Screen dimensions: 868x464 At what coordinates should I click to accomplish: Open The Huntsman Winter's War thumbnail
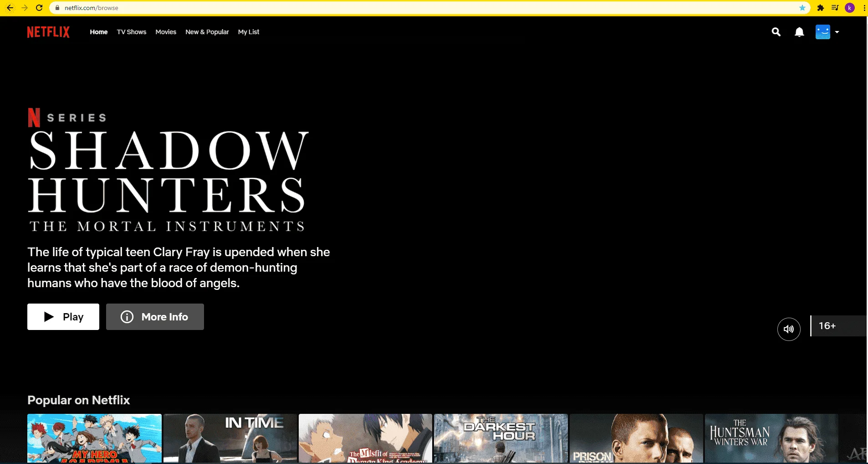tap(771, 438)
